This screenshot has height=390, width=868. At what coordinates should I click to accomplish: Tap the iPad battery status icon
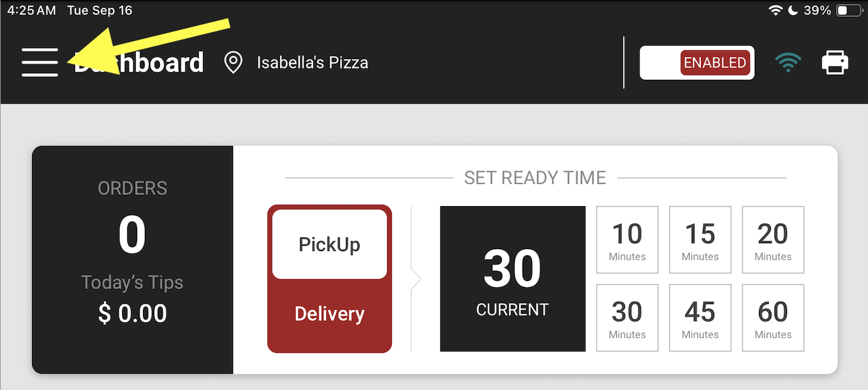[850, 10]
